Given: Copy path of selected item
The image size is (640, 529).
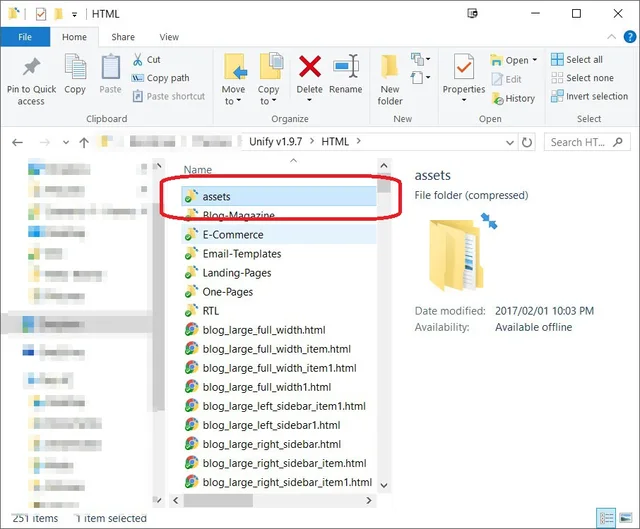Looking at the screenshot, I should tap(160, 78).
